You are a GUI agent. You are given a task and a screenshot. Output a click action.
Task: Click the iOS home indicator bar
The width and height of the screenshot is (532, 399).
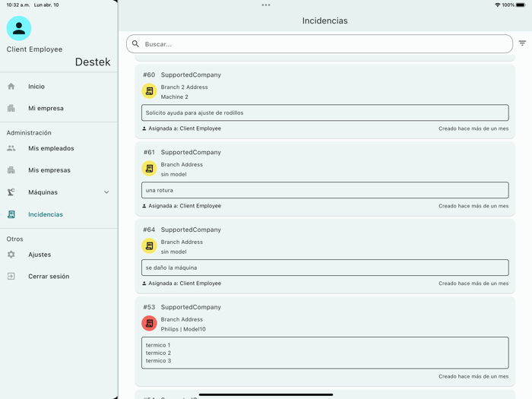point(266,394)
